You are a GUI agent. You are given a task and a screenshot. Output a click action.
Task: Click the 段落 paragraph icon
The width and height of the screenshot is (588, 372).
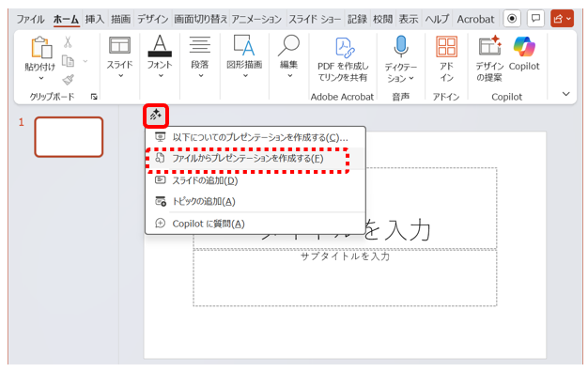click(200, 45)
